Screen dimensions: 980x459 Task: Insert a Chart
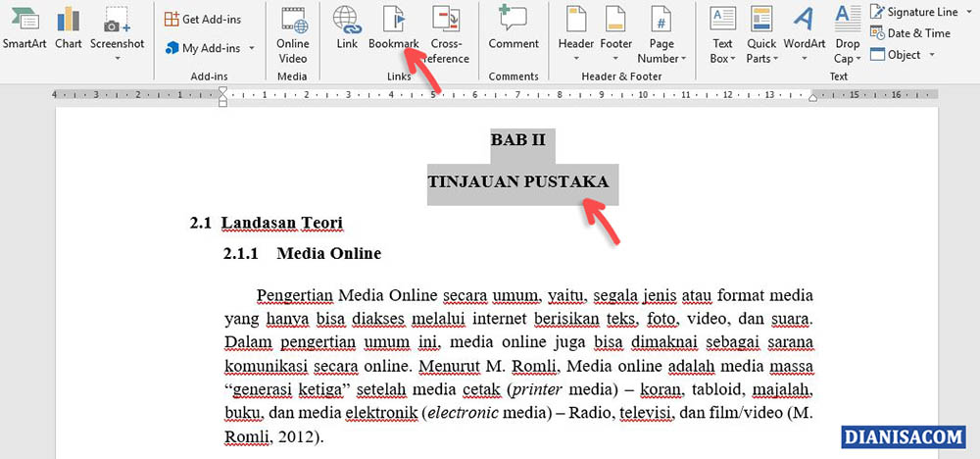pos(69,28)
